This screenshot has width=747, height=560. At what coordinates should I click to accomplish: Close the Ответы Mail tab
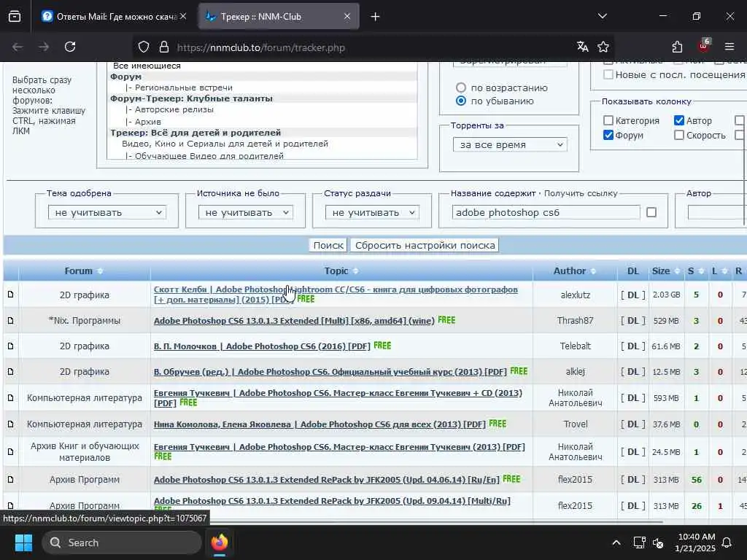(183, 17)
